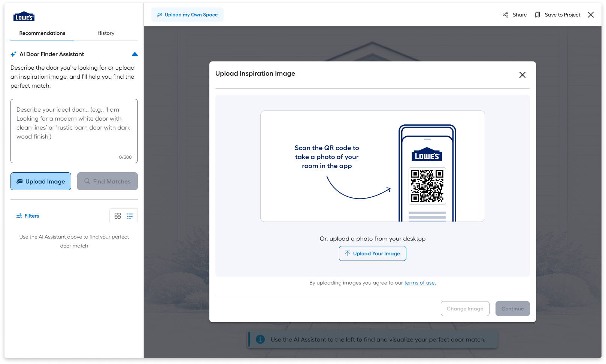Image resolution: width=606 pixels, height=364 pixels.
Task: Click 'Use the AI Assistant above' sidebar hint text
Action: (x=74, y=241)
